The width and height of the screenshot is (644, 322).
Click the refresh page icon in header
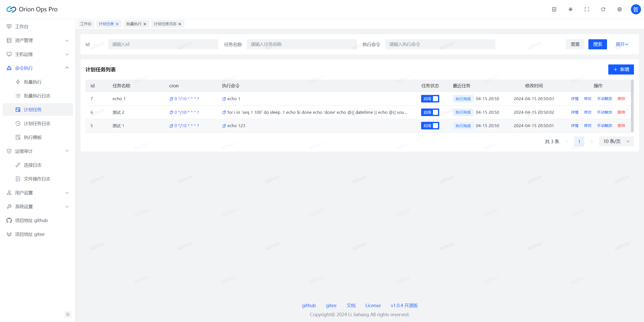click(603, 9)
